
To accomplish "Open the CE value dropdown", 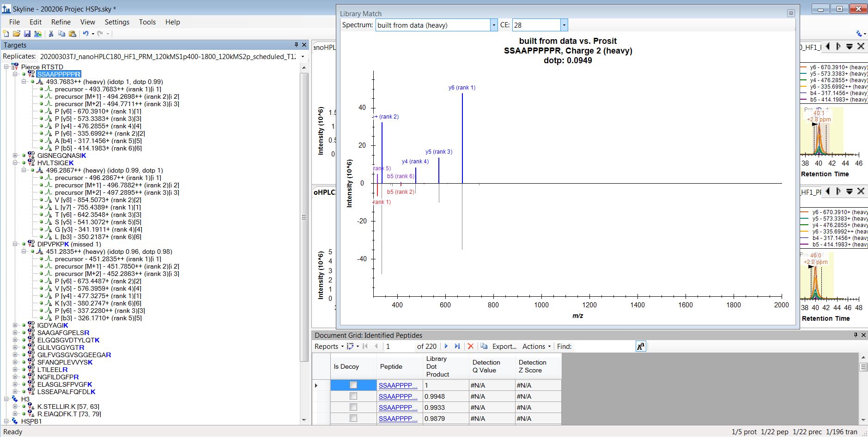I will pyautogui.click(x=564, y=25).
